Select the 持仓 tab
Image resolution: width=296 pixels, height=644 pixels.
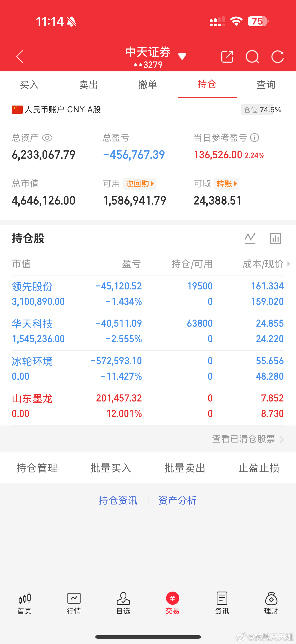pyautogui.click(x=207, y=84)
